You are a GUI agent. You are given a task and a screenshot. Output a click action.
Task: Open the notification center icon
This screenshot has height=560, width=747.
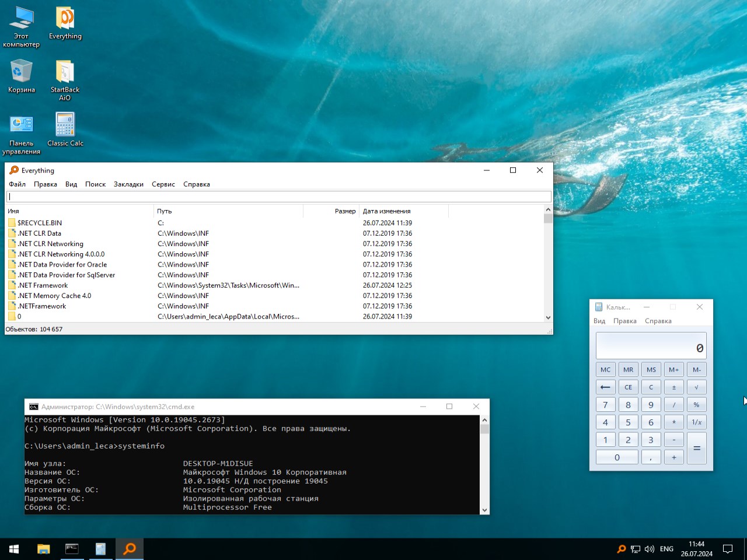pyautogui.click(x=728, y=549)
